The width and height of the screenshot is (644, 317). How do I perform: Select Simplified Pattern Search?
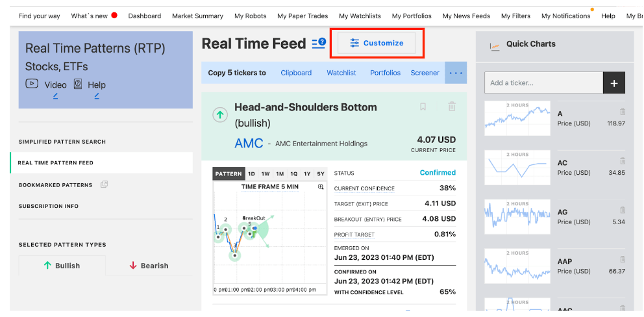tap(62, 142)
